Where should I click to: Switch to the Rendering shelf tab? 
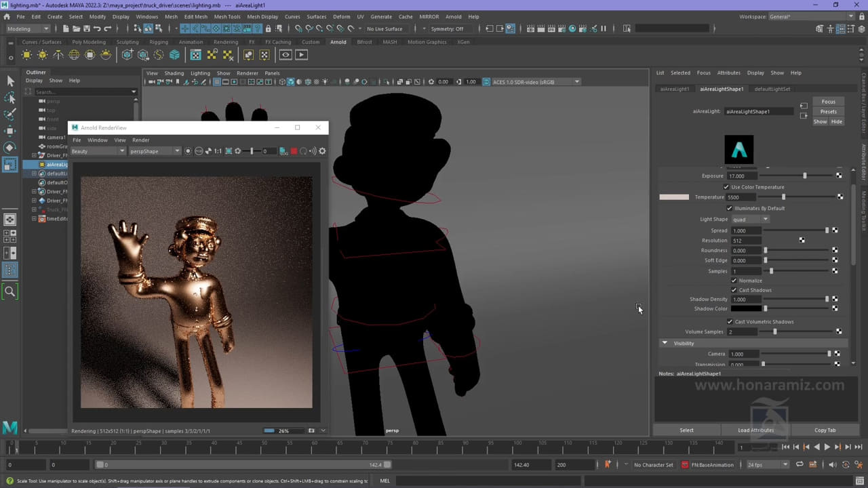226,42
